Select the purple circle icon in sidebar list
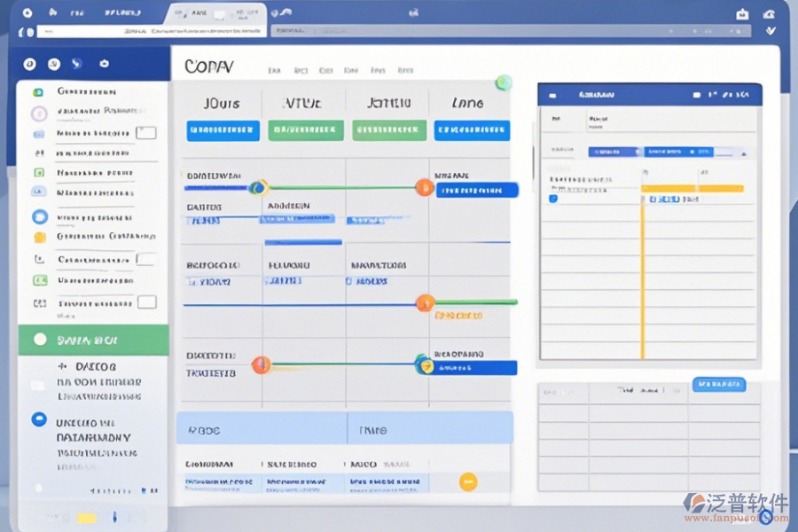 point(39,113)
